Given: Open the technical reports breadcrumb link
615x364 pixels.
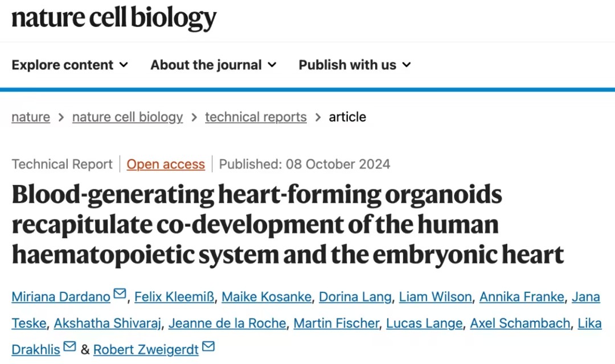Looking at the screenshot, I should 256,117.
